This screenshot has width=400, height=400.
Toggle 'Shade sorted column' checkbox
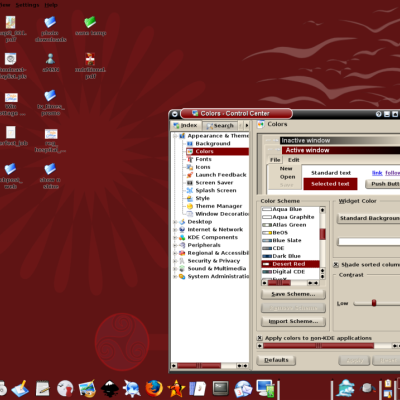(x=336, y=265)
